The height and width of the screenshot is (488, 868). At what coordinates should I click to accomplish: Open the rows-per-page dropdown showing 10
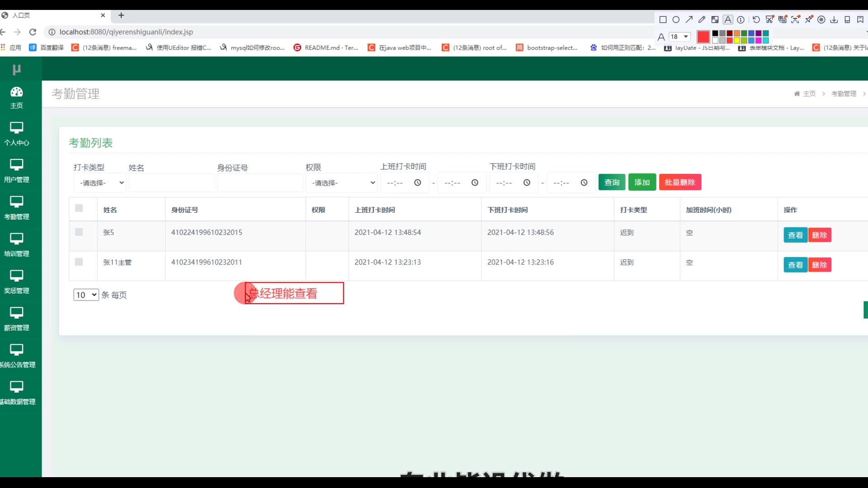click(86, 295)
